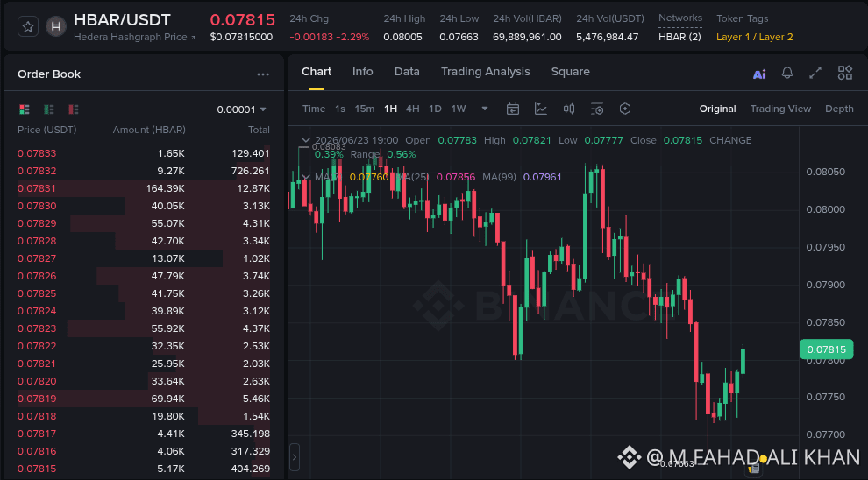Select ask price 0.07823 in order book

37,328
